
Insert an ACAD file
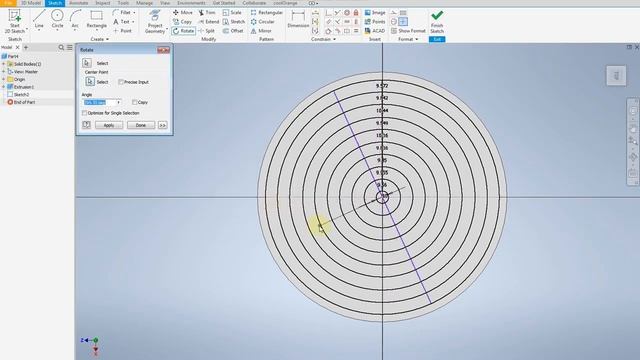(x=375, y=31)
